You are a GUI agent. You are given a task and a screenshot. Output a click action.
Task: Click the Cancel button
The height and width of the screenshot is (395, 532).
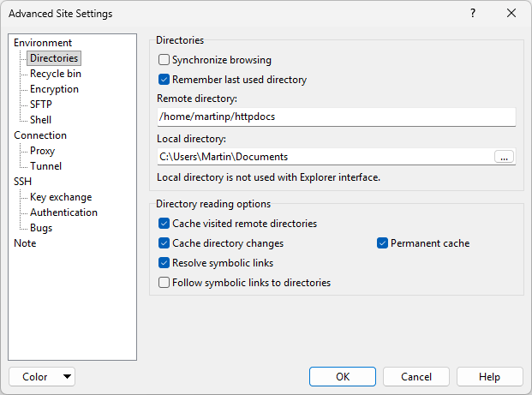[x=416, y=377]
